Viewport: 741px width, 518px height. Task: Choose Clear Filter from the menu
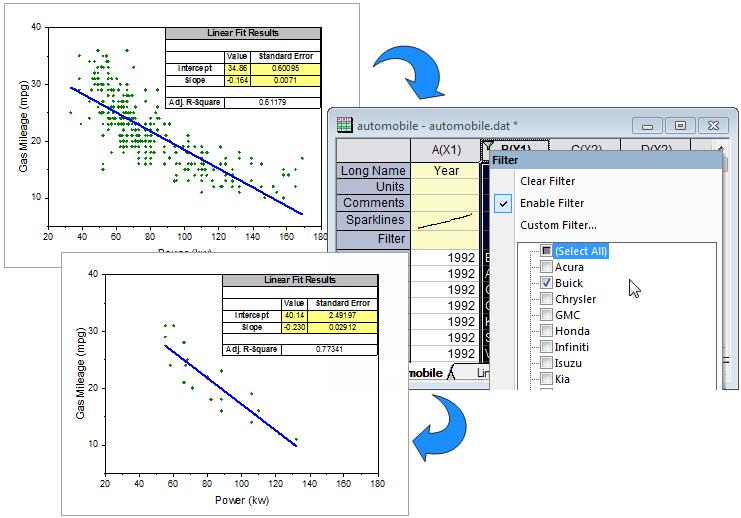[x=547, y=181]
